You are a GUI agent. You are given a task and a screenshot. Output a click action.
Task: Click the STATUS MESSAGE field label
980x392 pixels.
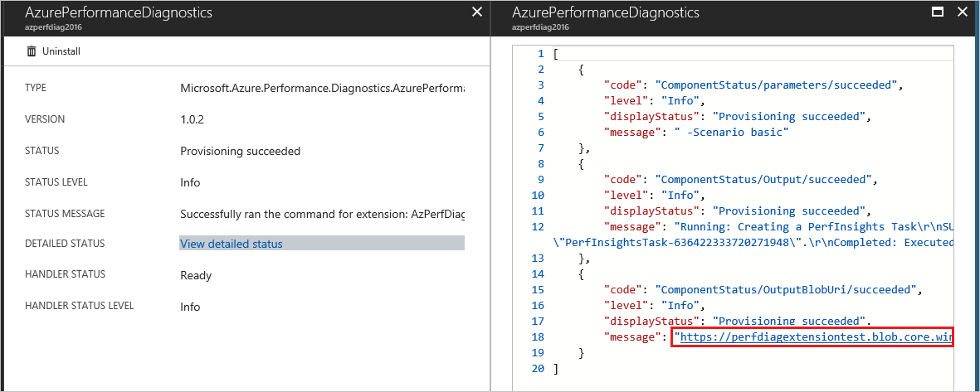(x=65, y=214)
